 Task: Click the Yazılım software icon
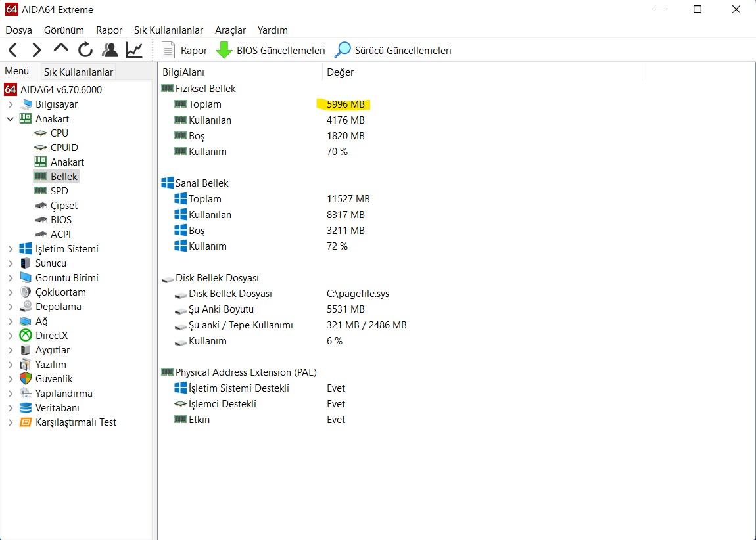(26, 364)
